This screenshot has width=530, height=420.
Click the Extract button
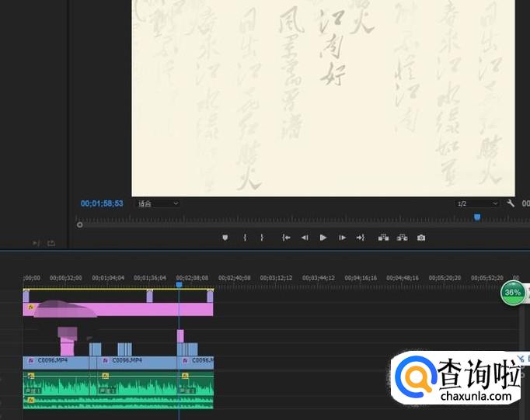click(402, 238)
